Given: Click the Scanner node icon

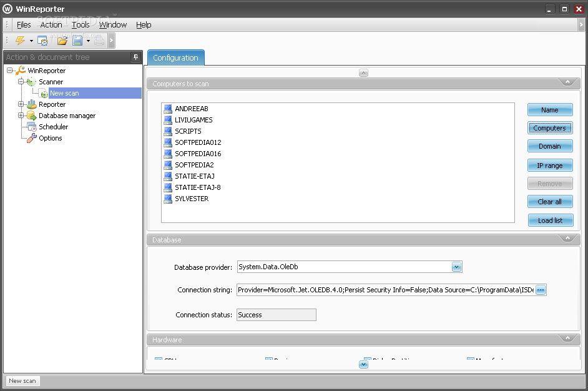Looking at the screenshot, I should coord(31,82).
